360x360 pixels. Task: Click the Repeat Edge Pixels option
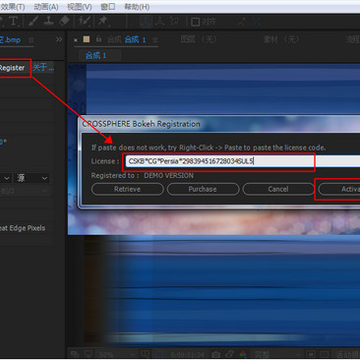pyautogui.click(x=23, y=228)
